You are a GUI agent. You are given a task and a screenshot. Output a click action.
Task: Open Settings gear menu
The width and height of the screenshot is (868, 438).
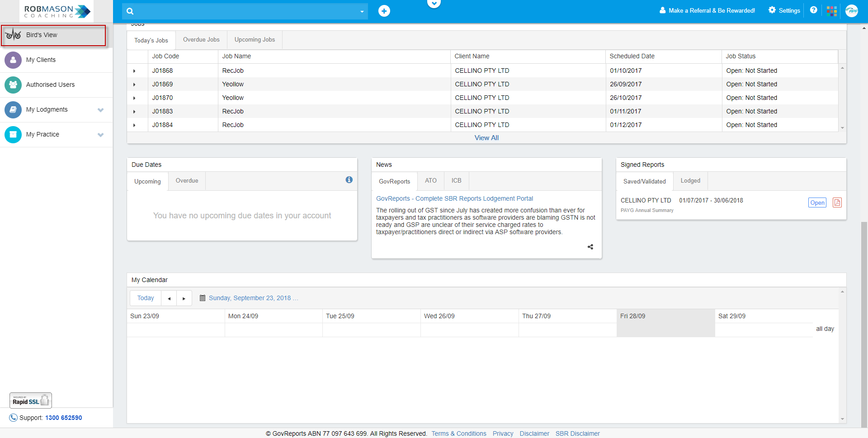click(784, 10)
